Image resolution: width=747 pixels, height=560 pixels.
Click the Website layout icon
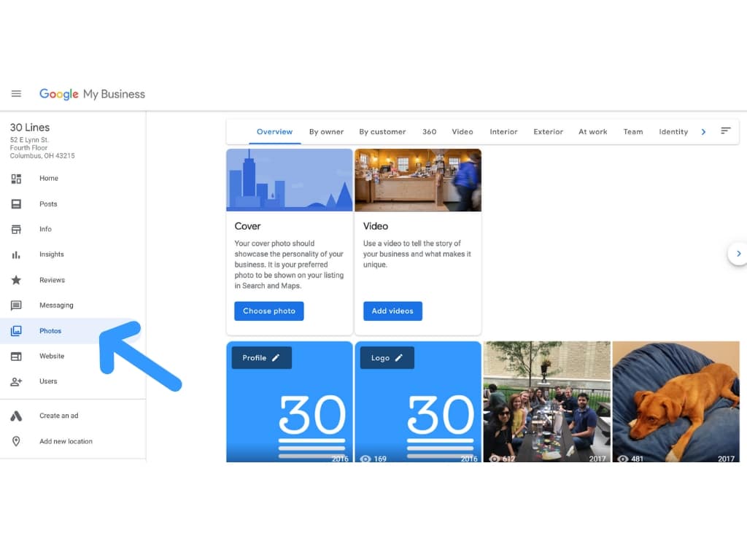point(16,356)
